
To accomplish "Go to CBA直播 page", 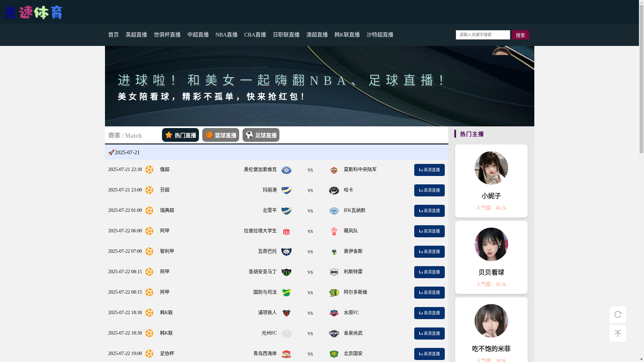I will (x=255, y=35).
